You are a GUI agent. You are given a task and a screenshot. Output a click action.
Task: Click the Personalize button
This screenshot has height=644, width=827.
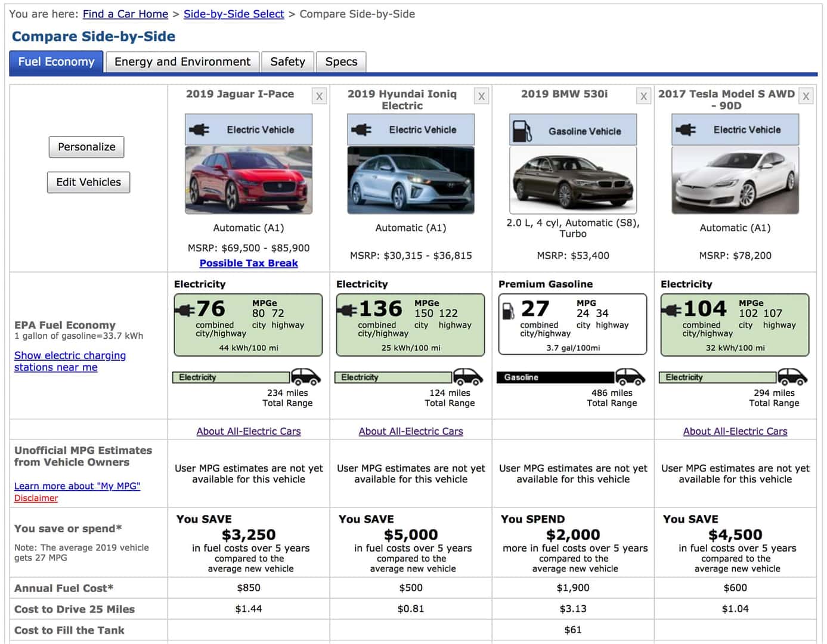click(x=86, y=147)
